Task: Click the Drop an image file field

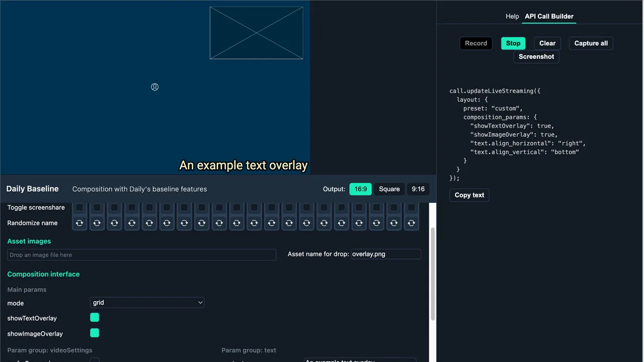Action: pyautogui.click(x=142, y=255)
